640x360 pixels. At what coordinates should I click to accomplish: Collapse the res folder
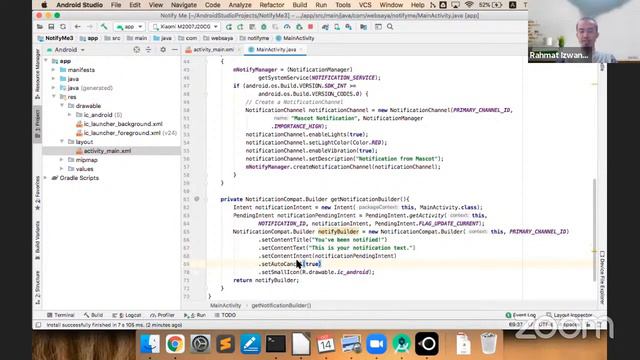coord(53,97)
